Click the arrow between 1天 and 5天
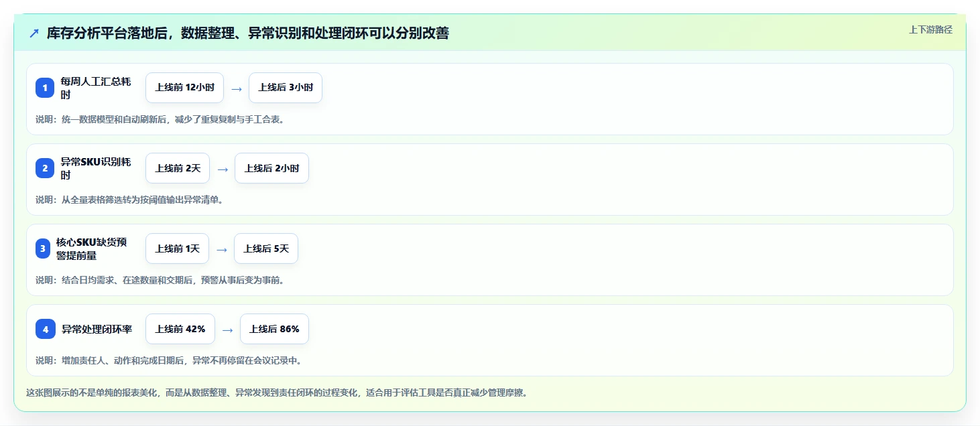 (x=222, y=249)
